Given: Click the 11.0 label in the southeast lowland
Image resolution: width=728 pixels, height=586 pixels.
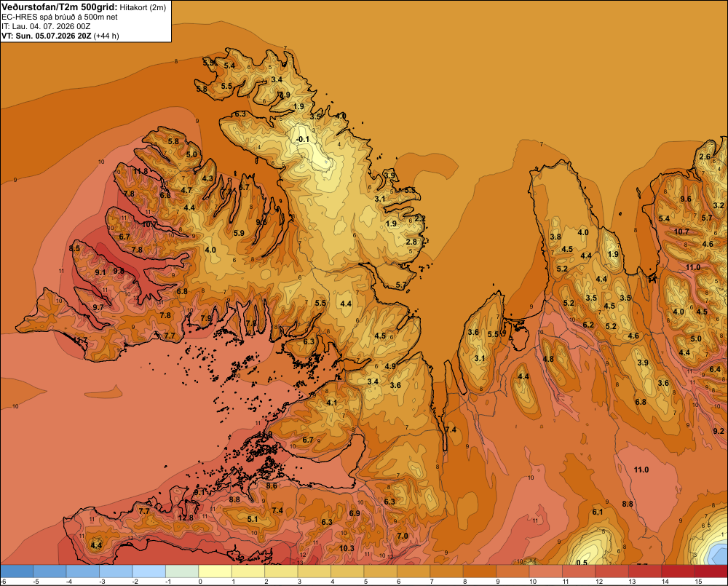Looking at the screenshot, I should tap(641, 470).
